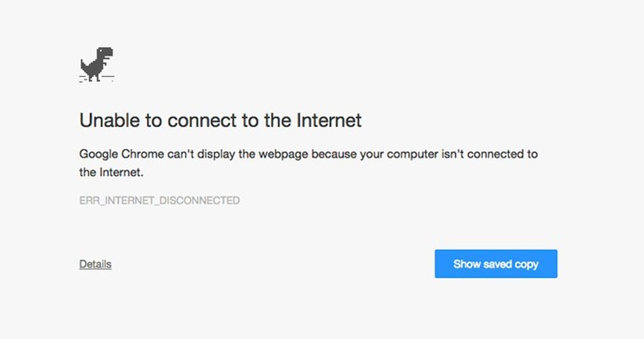Click the word "Internet" in the heading
The image size is (644, 339).
coord(329,120)
